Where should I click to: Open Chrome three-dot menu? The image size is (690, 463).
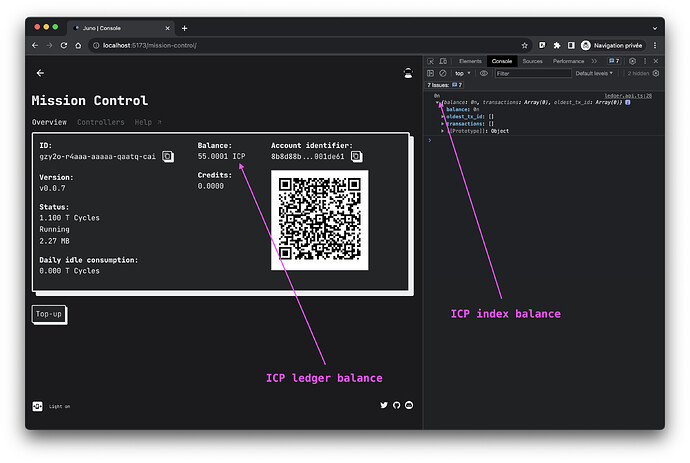tap(655, 45)
